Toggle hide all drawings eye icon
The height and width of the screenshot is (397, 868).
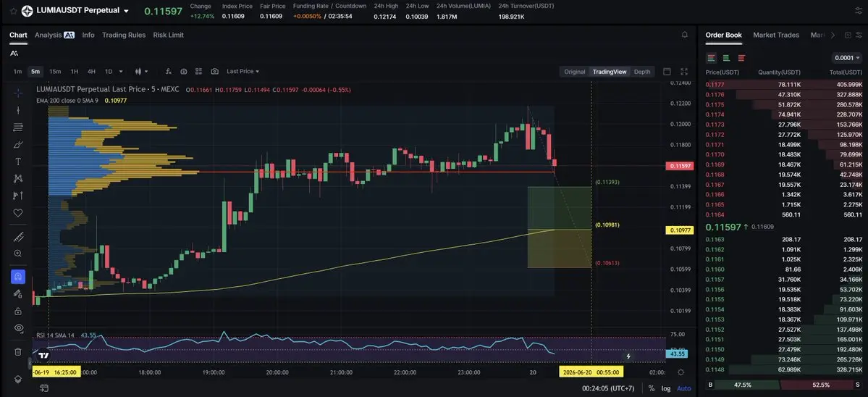(x=18, y=328)
